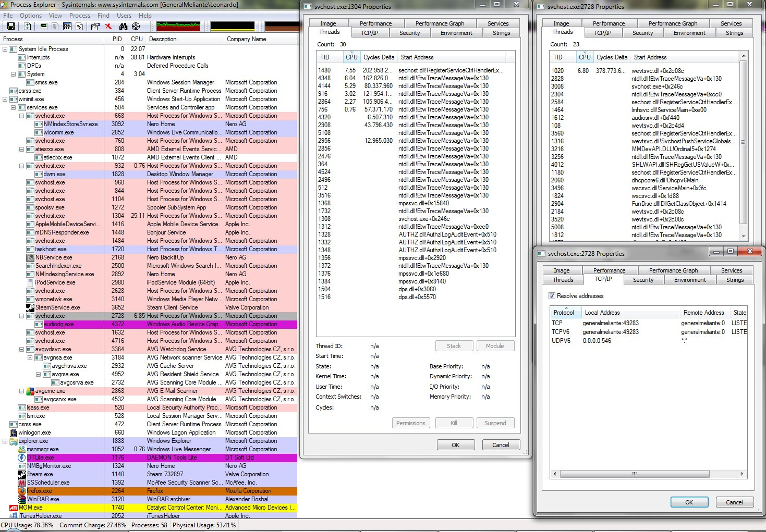Click the CPU Usage 78.38% status bar entry
This screenshot has width=766, height=532.
click(x=27, y=525)
